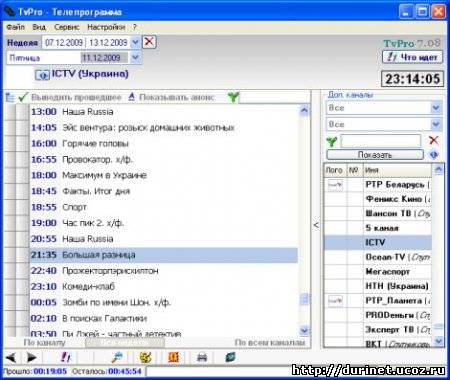The height and width of the screenshot is (380, 450).
Task: Click the back arrow in bottom toolbar
Action: tap(11, 358)
